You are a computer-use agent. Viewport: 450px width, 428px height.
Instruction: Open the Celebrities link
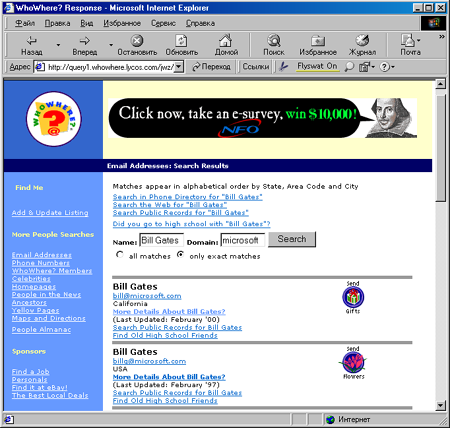[x=31, y=279]
